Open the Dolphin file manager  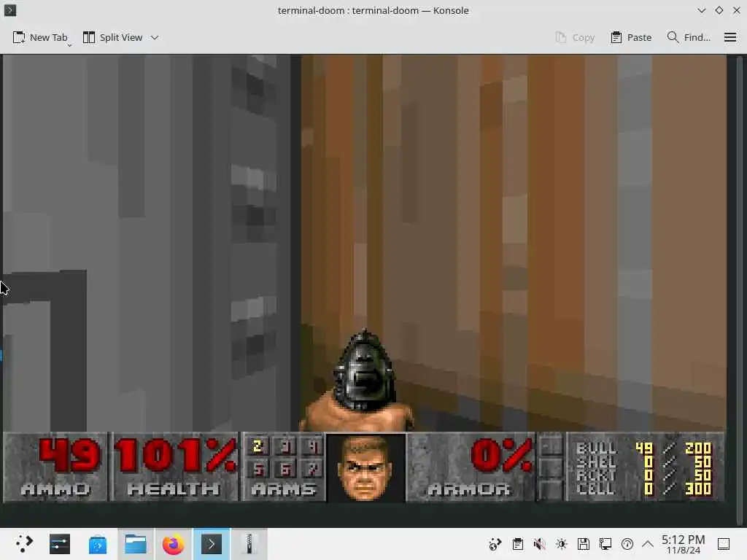pos(135,544)
